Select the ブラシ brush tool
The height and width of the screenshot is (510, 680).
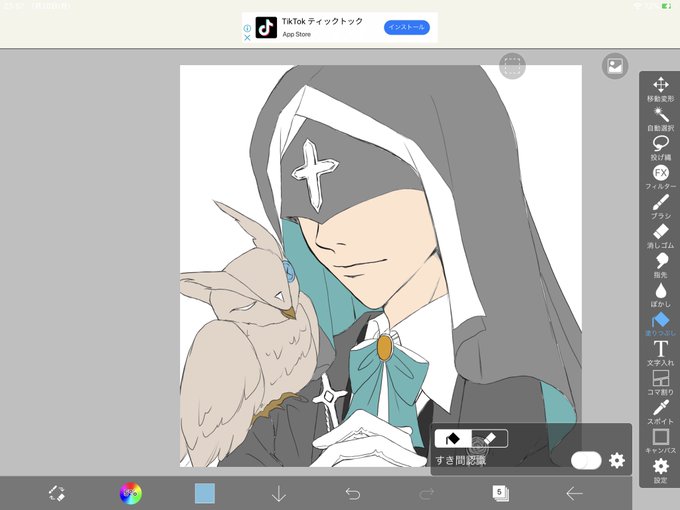[660, 207]
